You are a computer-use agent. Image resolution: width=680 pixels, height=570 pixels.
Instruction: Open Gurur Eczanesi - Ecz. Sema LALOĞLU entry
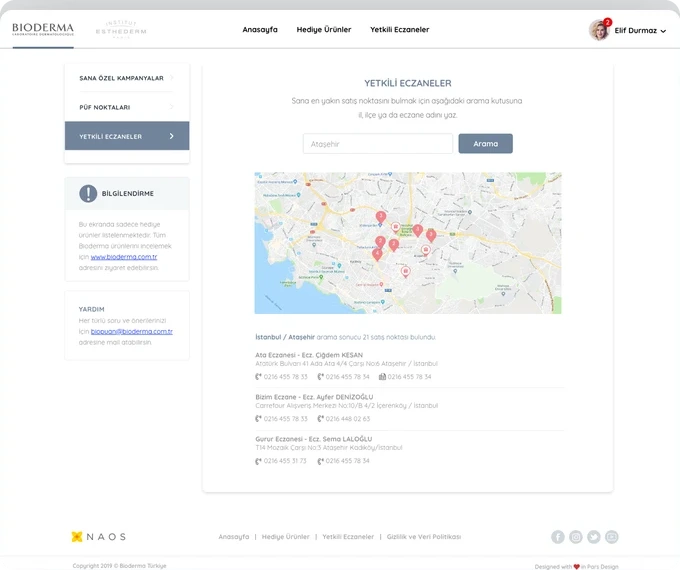314,439
